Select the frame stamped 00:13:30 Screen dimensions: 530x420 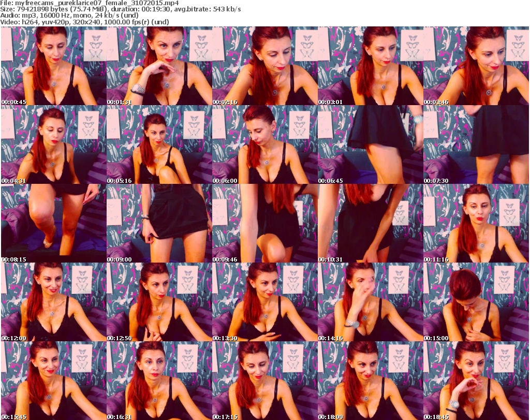(264, 302)
